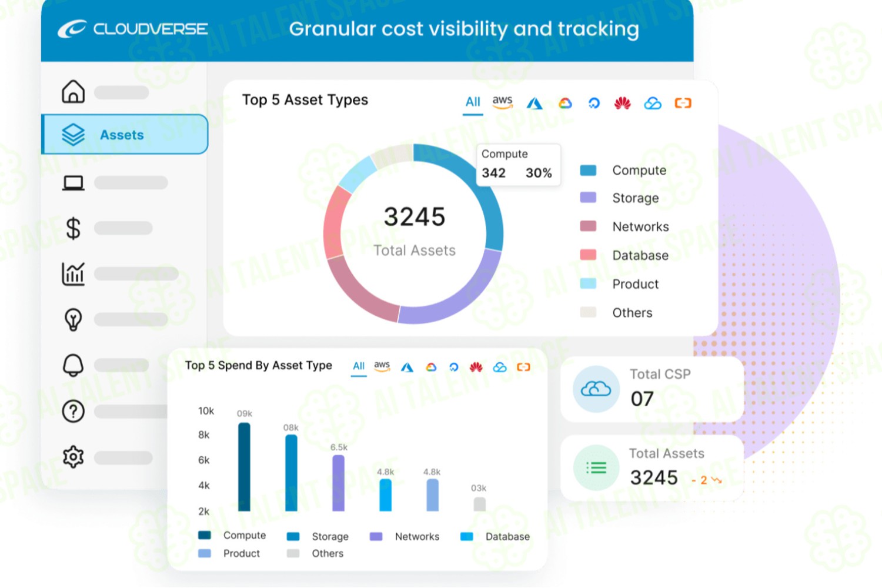
Task: Select the All tab in Top 5 Spend panel
Action: [359, 366]
